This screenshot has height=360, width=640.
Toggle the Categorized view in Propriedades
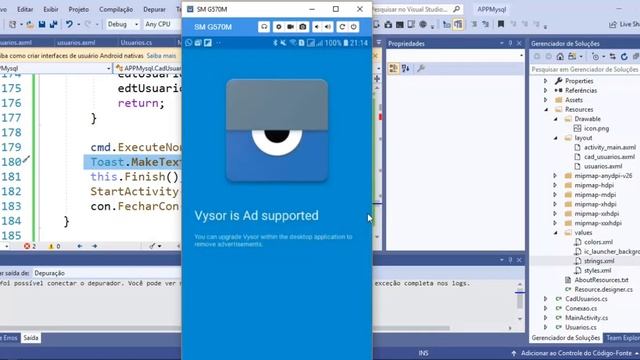(393, 68)
